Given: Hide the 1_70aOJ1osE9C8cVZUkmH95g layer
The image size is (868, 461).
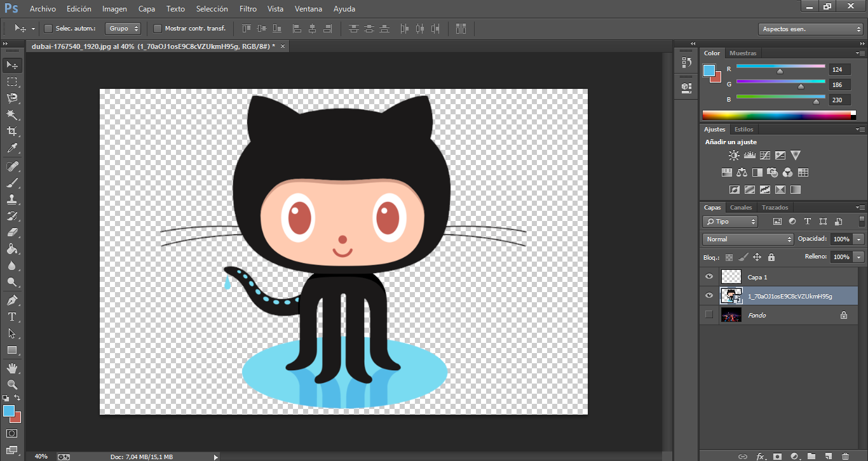Looking at the screenshot, I should click(709, 296).
